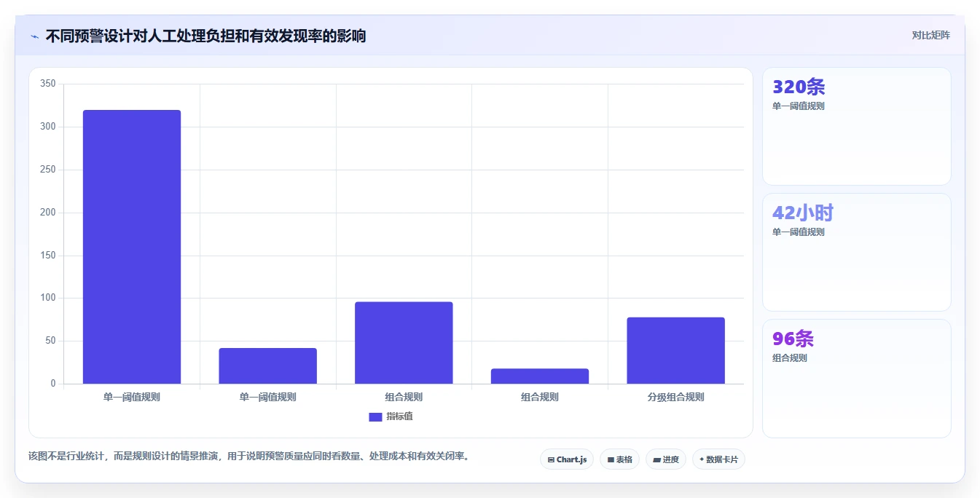Click the 分级组合规则 axis label
This screenshot has height=498, width=980.
point(676,397)
